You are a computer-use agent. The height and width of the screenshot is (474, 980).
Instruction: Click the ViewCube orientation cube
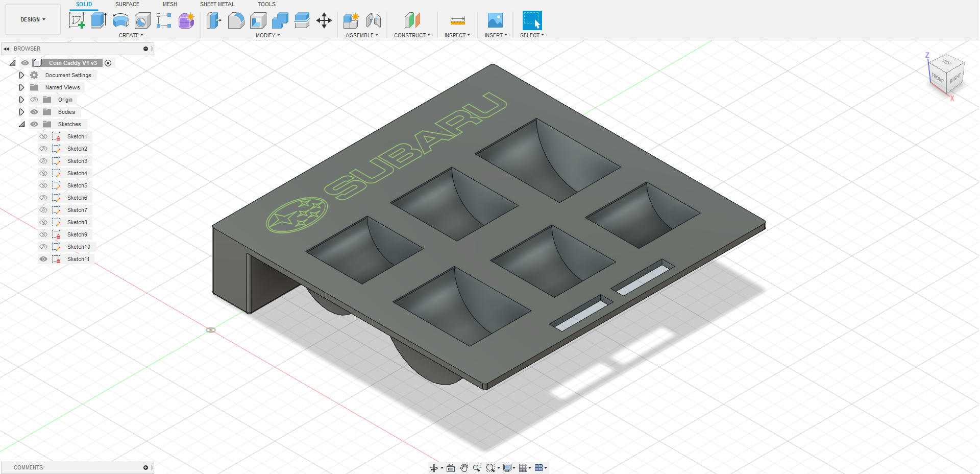(946, 74)
